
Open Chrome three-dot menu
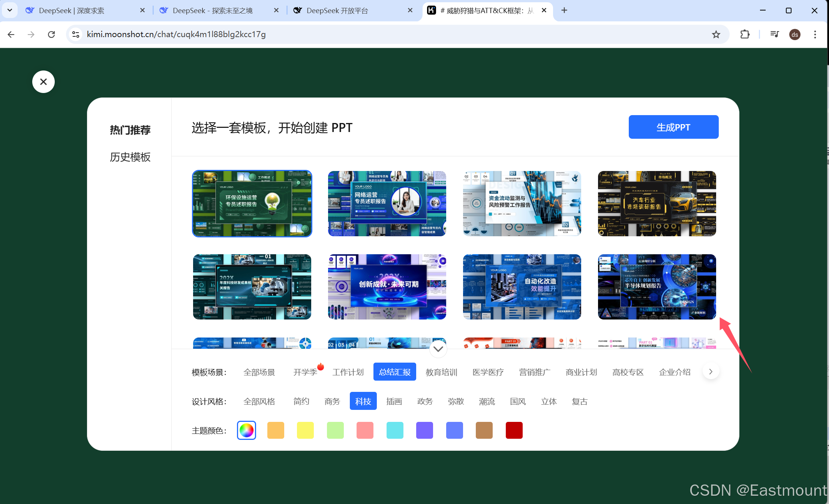pyautogui.click(x=815, y=34)
